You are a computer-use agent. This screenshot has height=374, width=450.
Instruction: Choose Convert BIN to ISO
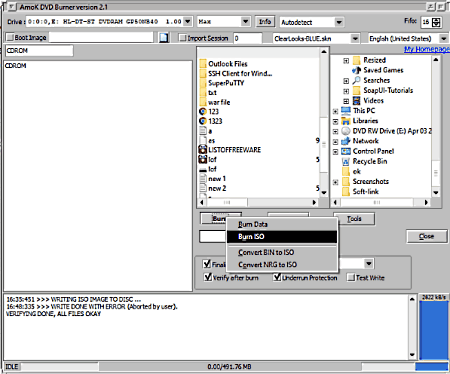[x=282, y=252]
